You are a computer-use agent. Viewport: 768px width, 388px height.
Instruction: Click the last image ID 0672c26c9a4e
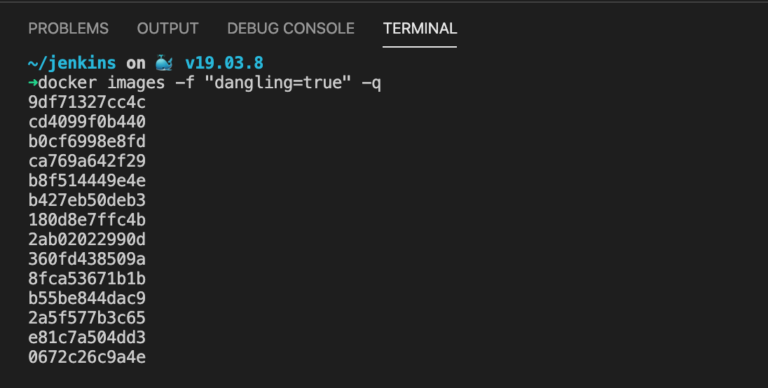[x=87, y=357]
